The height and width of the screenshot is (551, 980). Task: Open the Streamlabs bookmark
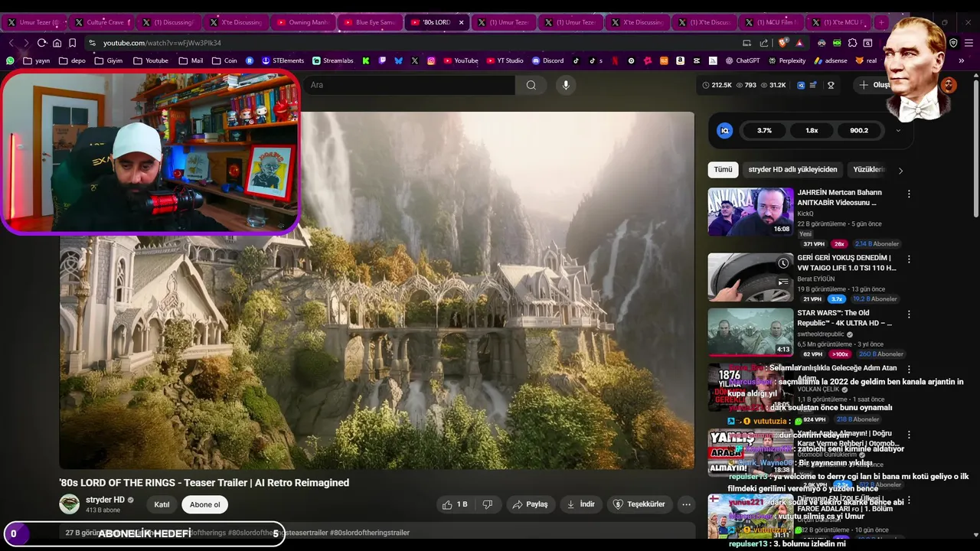[x=334, y=60]
